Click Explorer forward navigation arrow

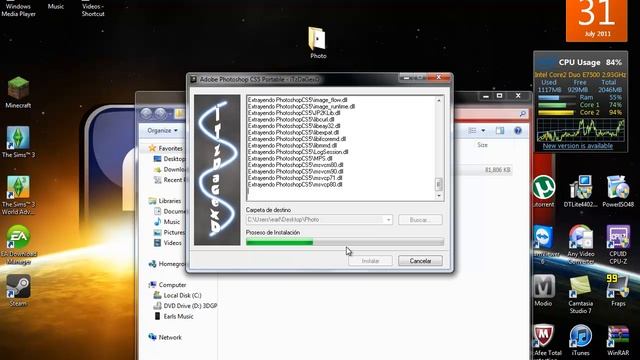(160, 113)
